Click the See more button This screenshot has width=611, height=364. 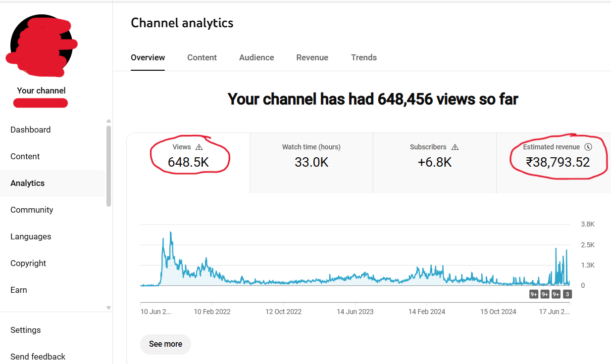point(165,344)
